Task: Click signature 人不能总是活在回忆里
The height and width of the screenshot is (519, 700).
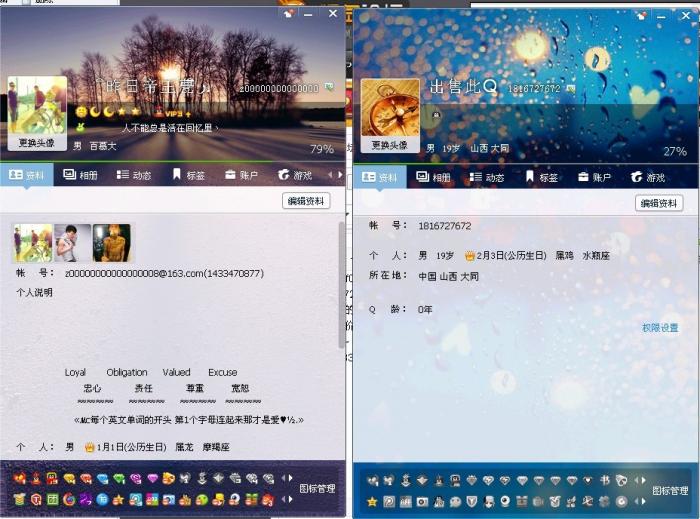Action: coord(168,129)
